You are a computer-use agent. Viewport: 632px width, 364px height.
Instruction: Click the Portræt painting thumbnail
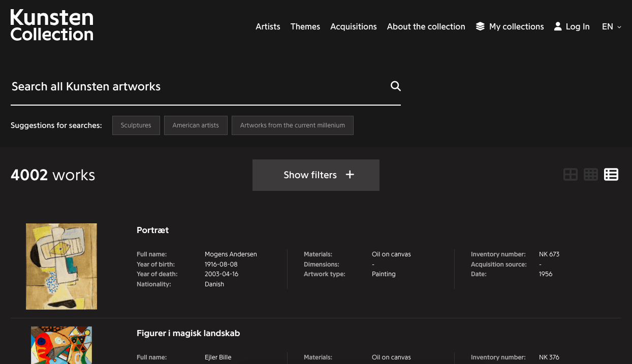[x=61, y=266]
